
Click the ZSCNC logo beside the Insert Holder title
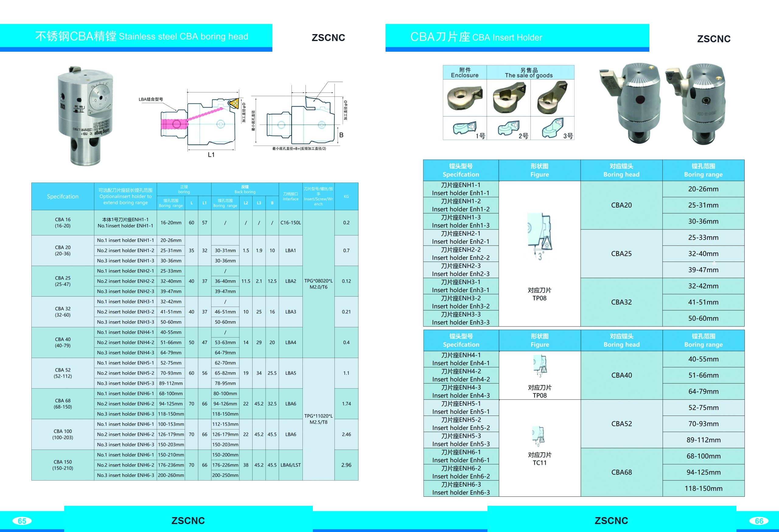coord(714,39)
